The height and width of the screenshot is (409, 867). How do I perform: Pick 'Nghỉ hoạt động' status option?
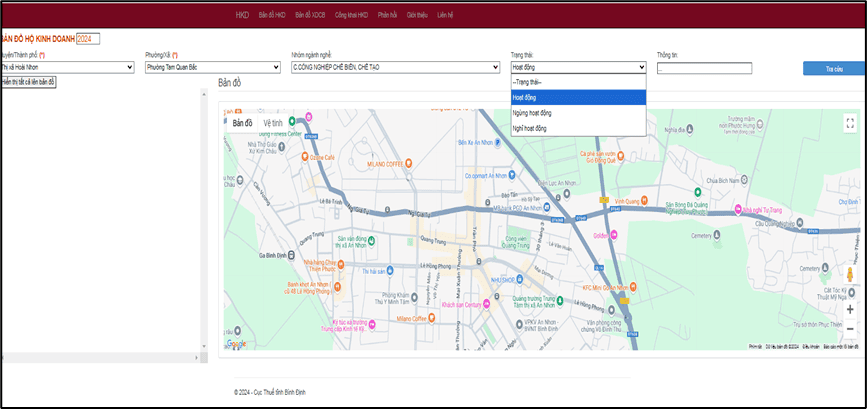(578, 128)
